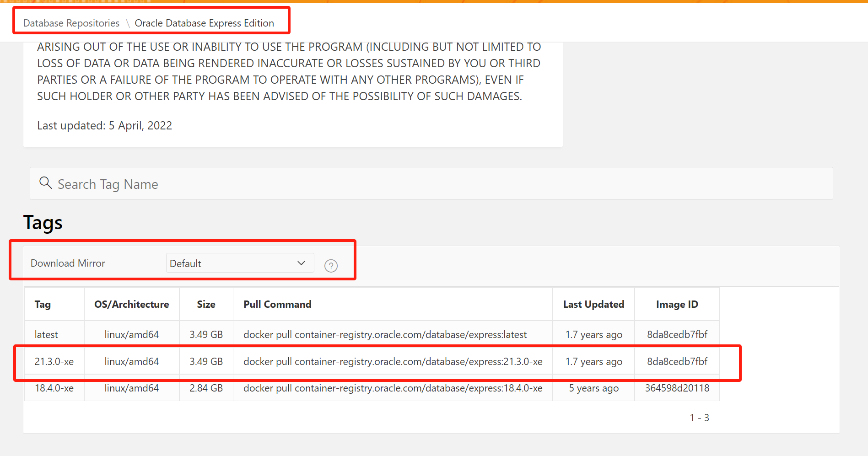Click the Download Mirror label

68,263
